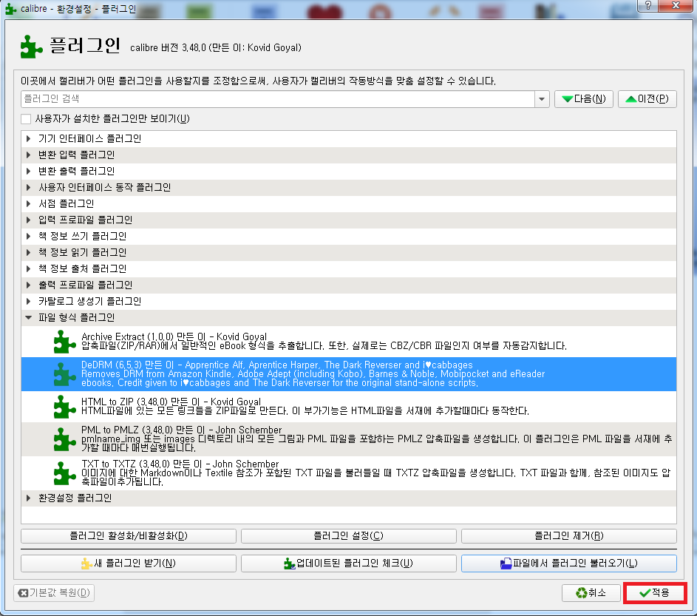Expand 책 정보 쓰기 플러그인 category
Screen dimensions: 697x616
pyautogui.click(x=28, y=236)
